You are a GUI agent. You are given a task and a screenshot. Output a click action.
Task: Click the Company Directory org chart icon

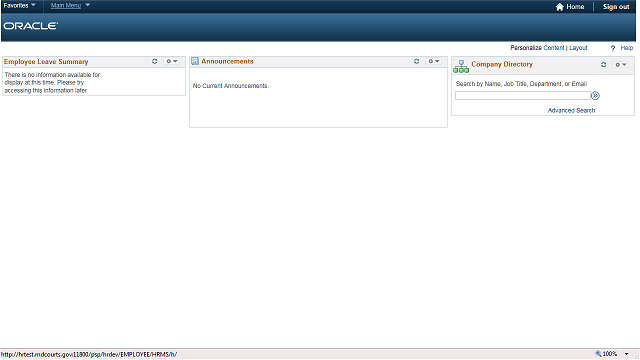click(x=461, y=67)
